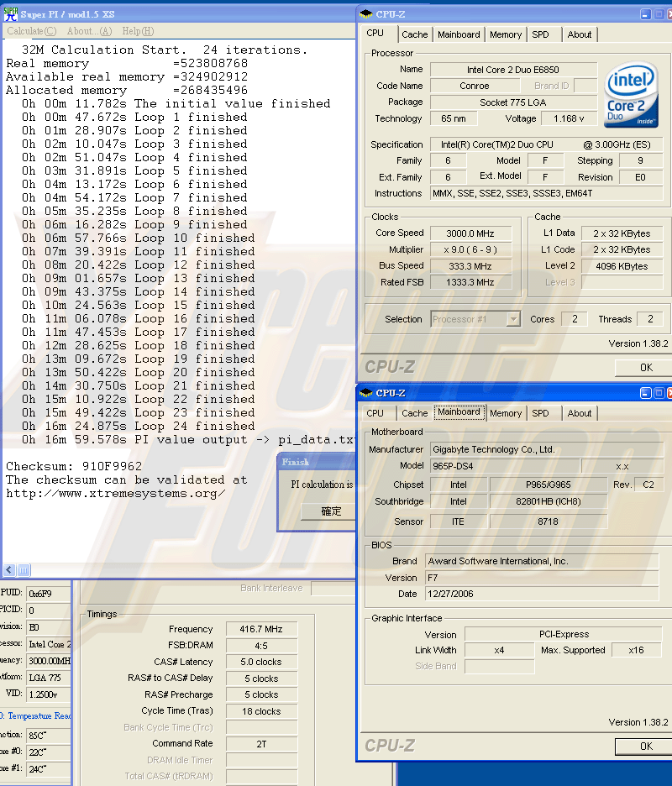This screenshot has height=786, width=672.
Task: Open the About menu in Super PI
Action: (89, 31)
